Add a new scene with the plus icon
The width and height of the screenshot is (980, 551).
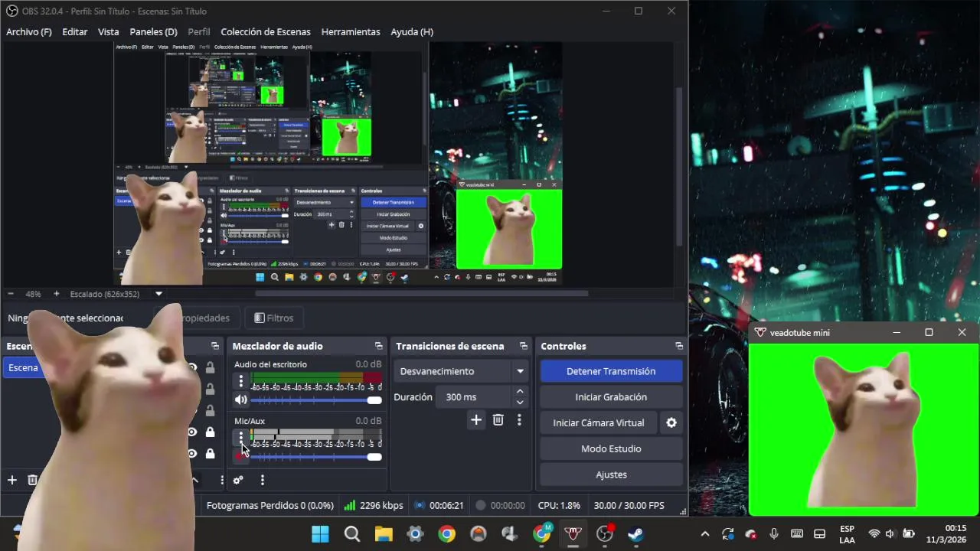tap(12, 480)
